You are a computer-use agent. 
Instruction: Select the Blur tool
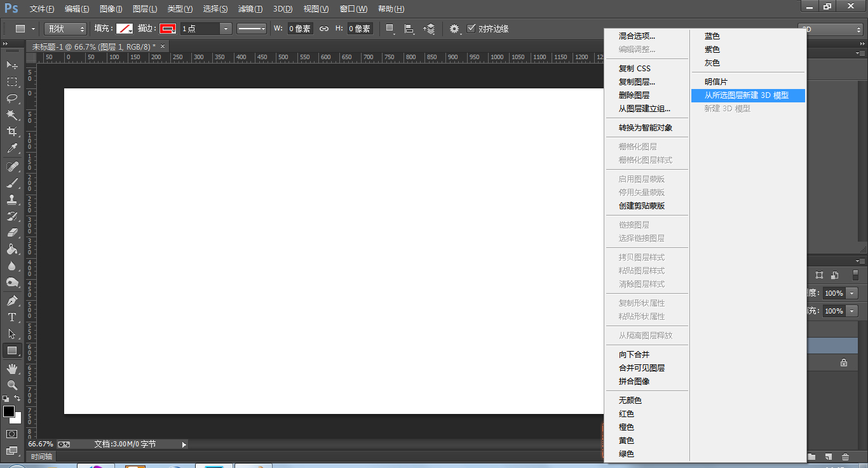pyautogui.click(x=12, y=266)
